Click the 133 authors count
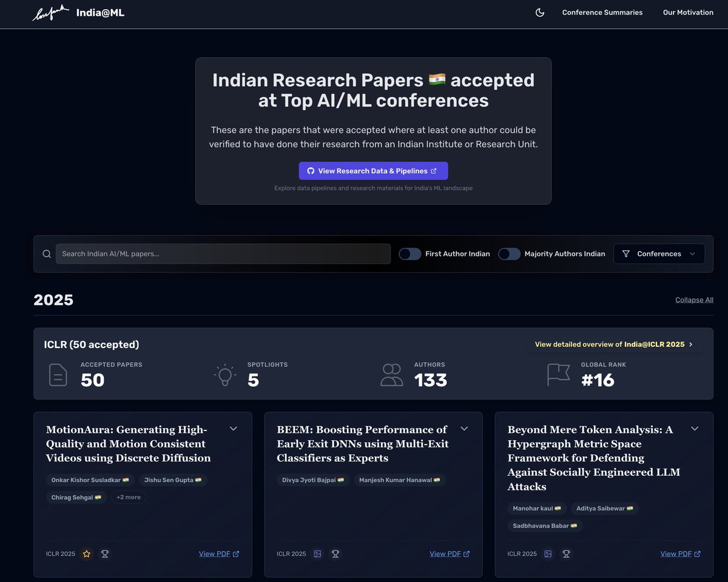 (431, 380)
